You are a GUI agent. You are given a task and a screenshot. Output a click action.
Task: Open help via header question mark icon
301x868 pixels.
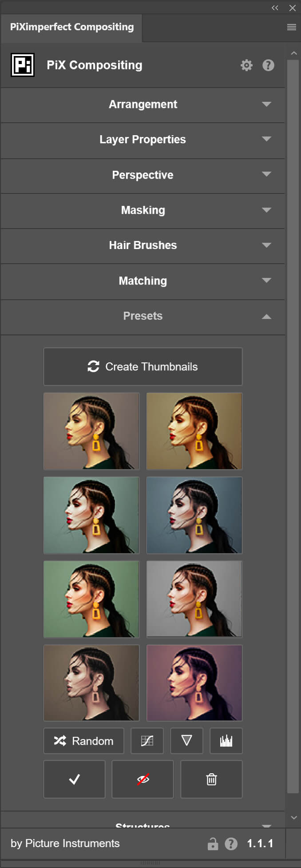coord(268,65)
